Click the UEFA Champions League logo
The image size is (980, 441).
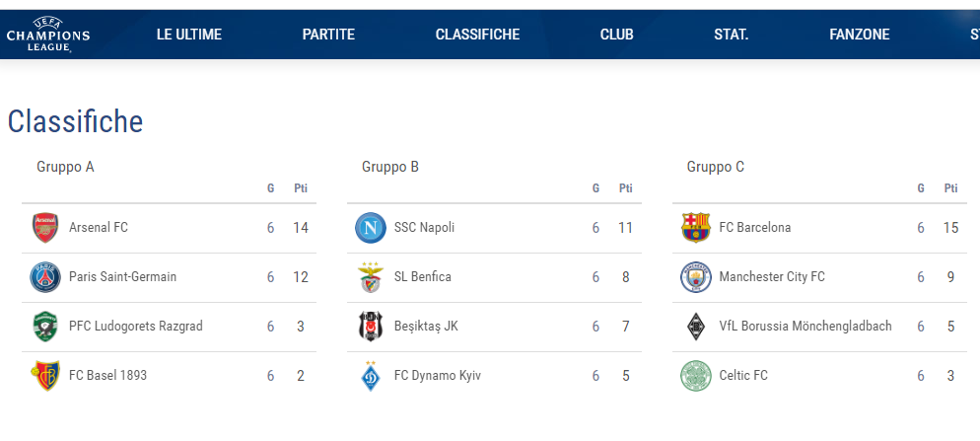[x=47, y=35]
